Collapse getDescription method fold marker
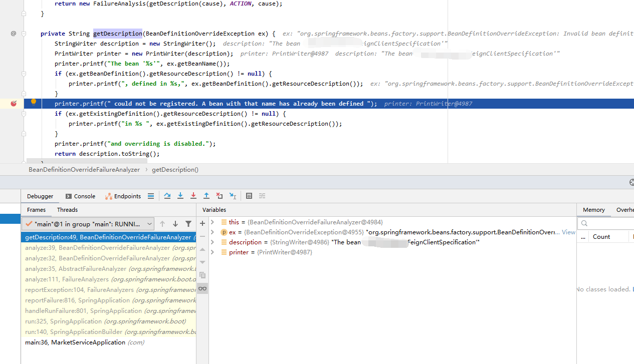This screenshot has width=634, height=364. (24, 34)
